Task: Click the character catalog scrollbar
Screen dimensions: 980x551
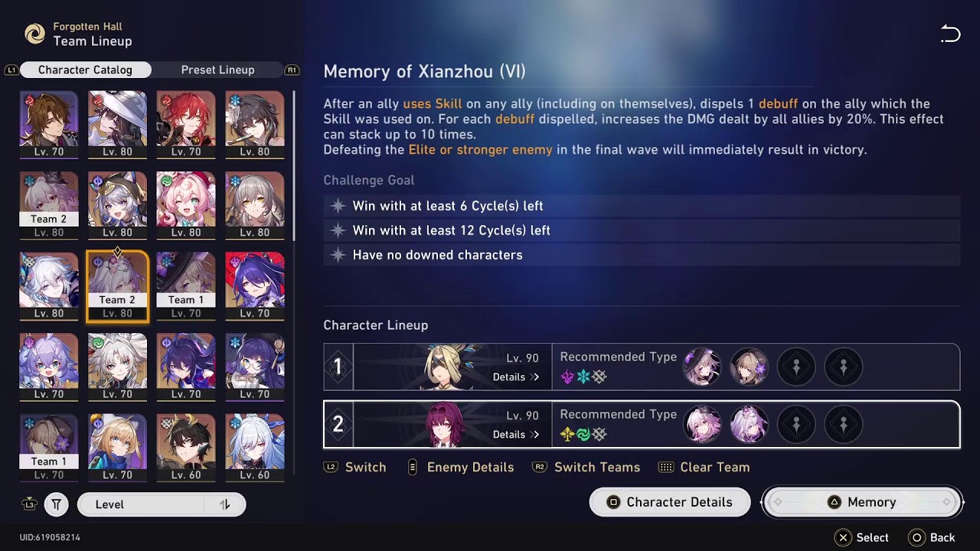Action: point(294,165)
